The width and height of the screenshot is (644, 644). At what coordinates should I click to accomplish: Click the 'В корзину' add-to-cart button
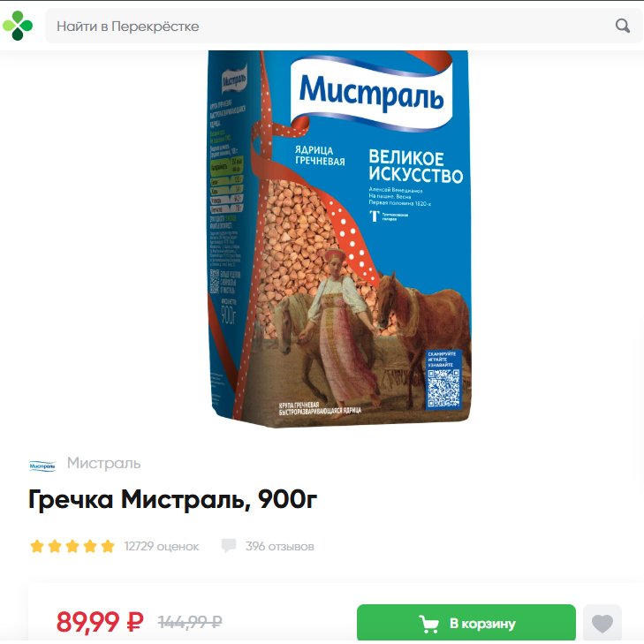tap(466, 623)
